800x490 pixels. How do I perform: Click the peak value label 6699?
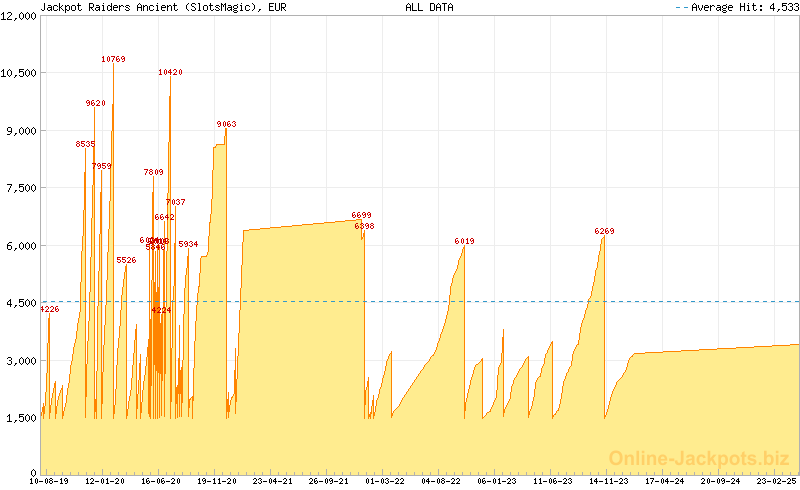tap(361, 215)
